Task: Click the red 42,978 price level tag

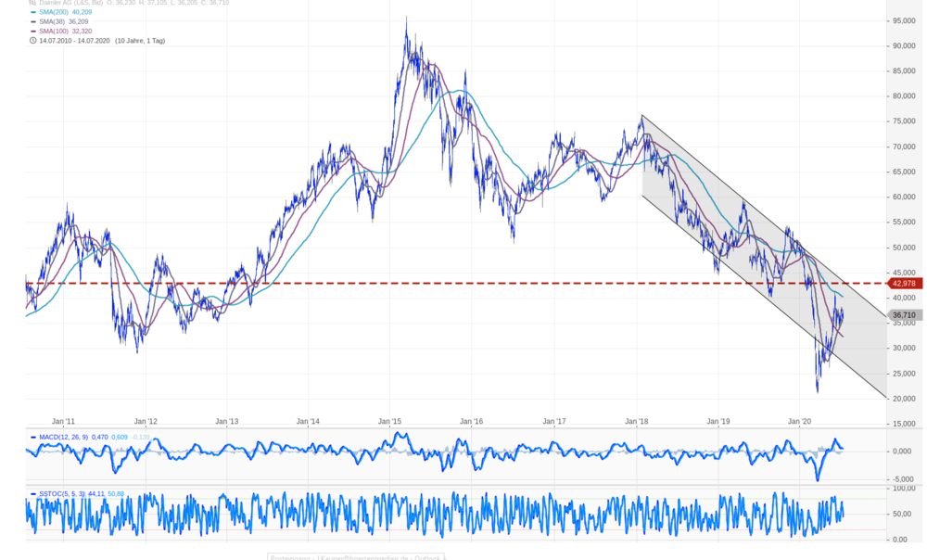Action: (905, 284)
